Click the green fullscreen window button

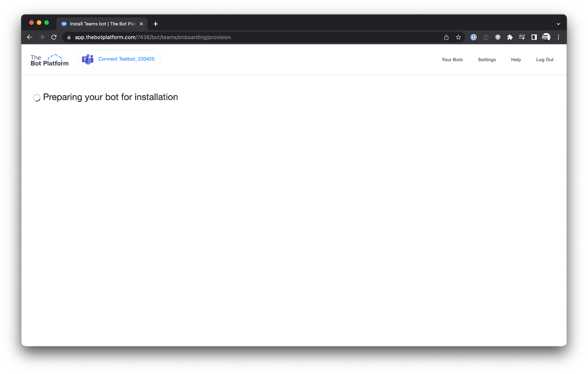(x=47, y=23)
